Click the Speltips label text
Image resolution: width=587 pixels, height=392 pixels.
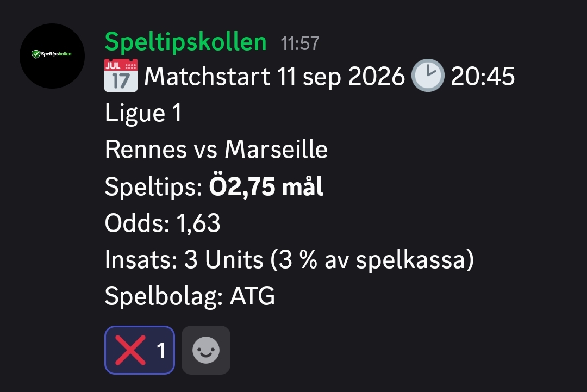pos(153,187)
